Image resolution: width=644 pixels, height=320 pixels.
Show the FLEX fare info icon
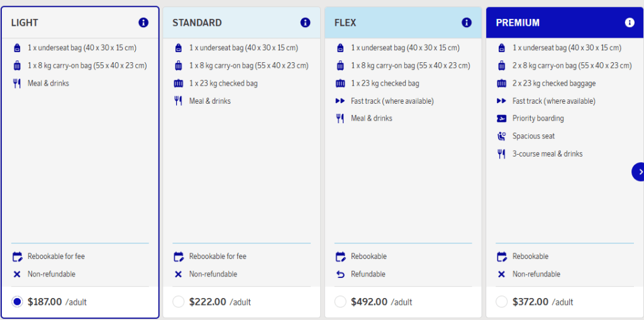(467, 23)
